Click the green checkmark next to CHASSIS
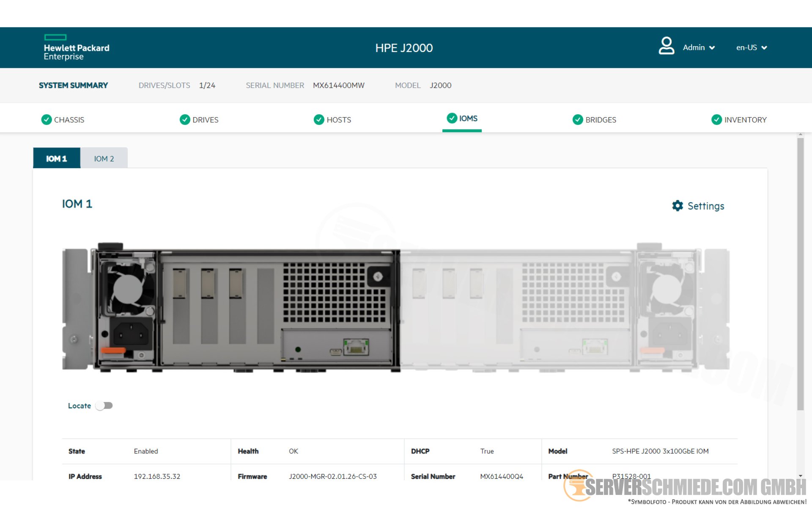This screenshot has width=812, height=508. point(47,120)
